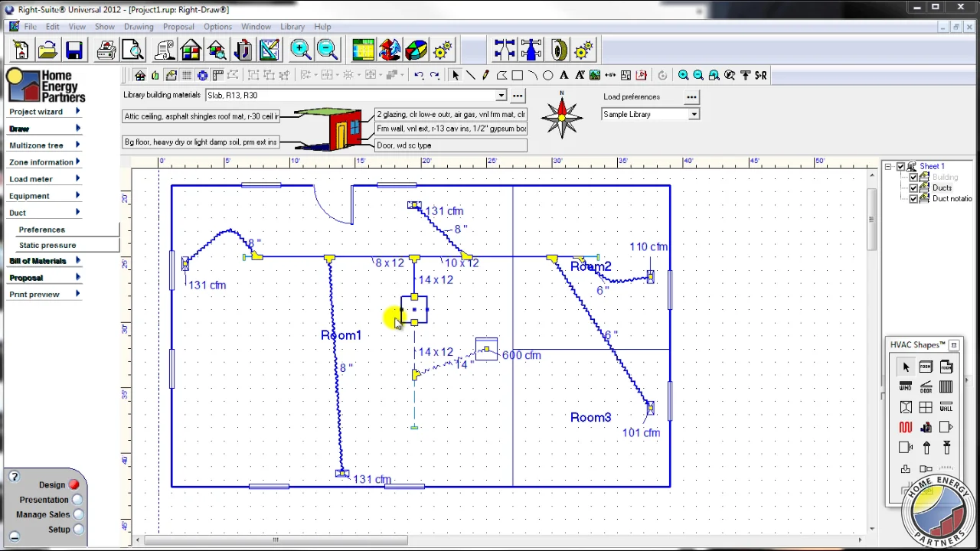Open the Print Preview toolbar icon

tap(132, 51)
